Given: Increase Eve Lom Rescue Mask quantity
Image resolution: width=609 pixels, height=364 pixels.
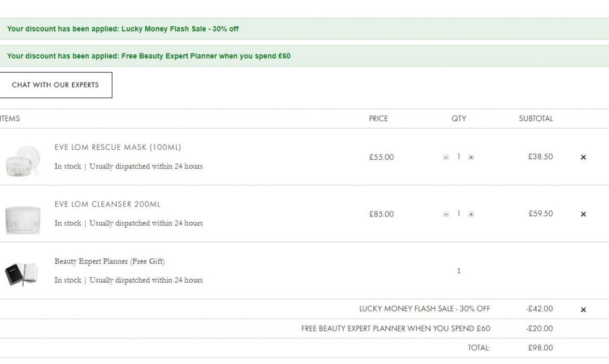Looking at the screenshot, I should [471, 158].
